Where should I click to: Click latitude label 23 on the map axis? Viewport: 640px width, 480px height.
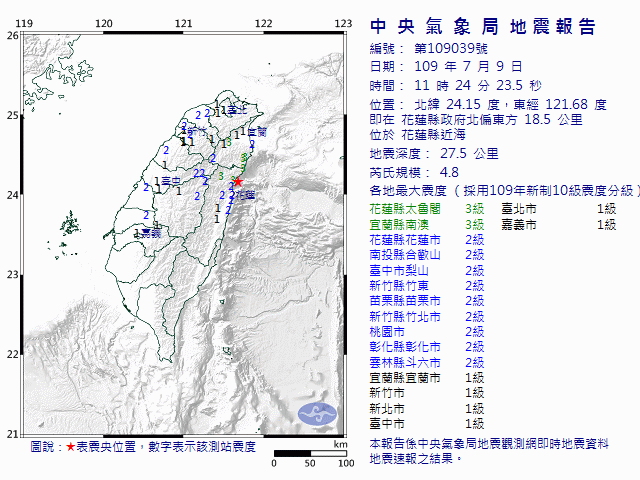pyautogui.click(x=13, y=275)
